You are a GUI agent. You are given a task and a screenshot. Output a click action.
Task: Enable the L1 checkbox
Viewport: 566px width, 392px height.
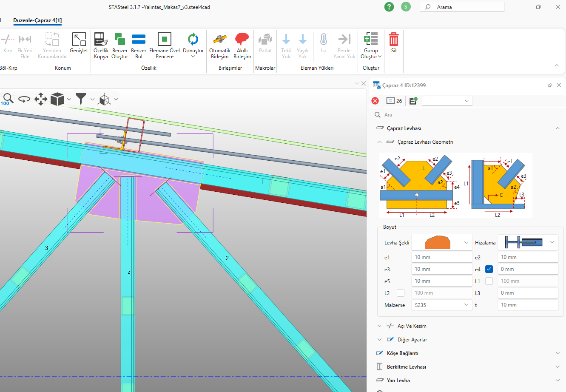(x=489, y=281)
